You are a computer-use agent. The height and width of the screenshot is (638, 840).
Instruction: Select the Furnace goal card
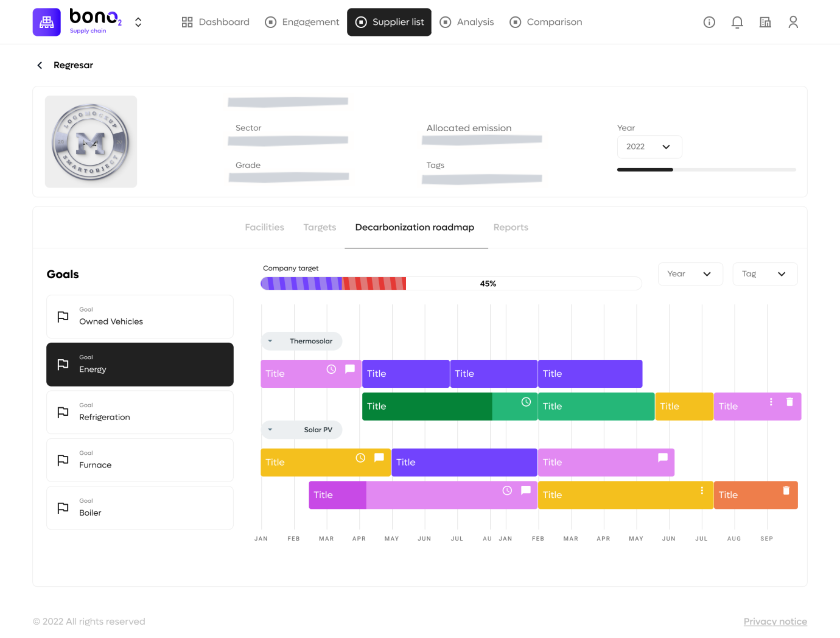tap(139, 460)
